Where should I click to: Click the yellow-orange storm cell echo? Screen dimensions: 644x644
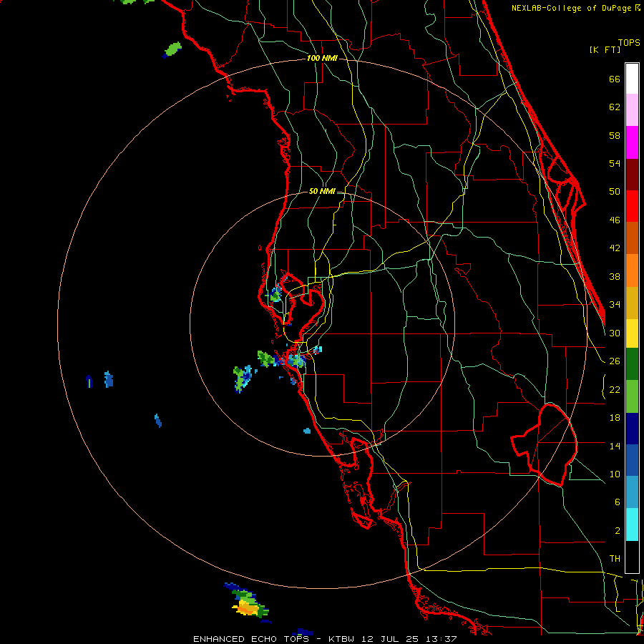[245, 607]
